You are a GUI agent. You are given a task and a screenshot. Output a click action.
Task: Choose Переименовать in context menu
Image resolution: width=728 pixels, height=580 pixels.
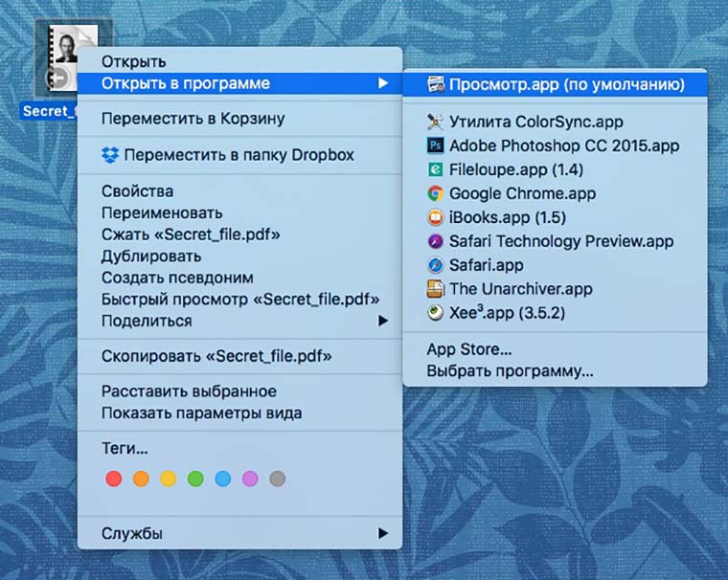tap(240, 213)
